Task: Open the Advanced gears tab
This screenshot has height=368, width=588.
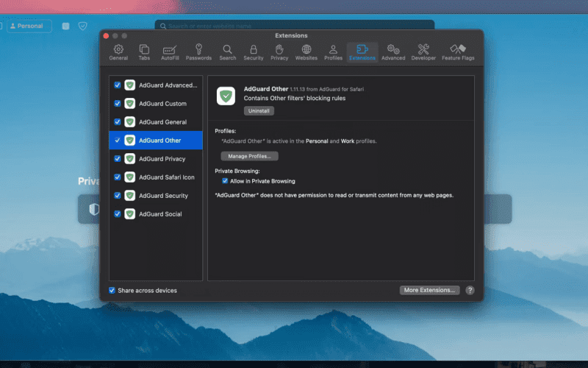Action: pyautogui.click(x=393, y=52)
